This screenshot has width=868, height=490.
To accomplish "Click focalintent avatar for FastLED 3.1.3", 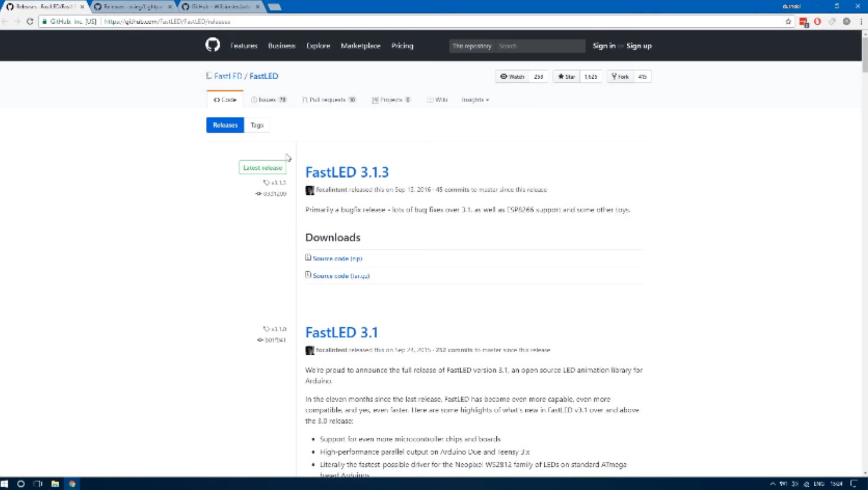I will pos(310,190).
